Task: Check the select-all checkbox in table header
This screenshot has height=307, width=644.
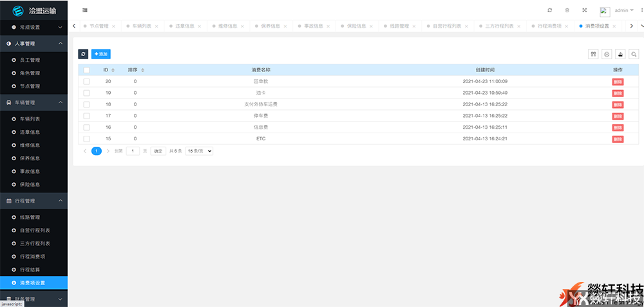Action: click(86, 70)
